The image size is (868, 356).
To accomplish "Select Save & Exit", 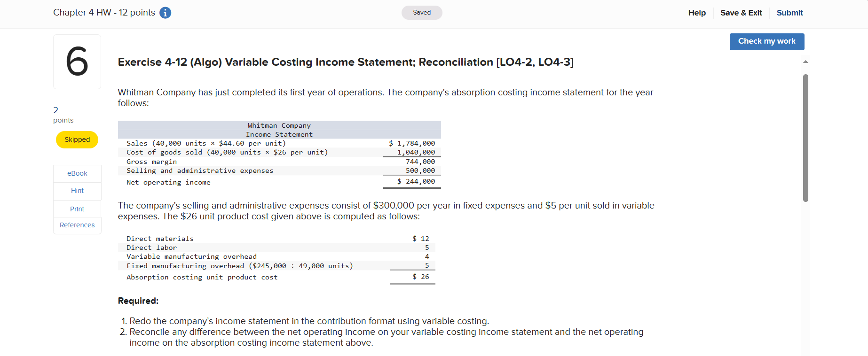I will pos(741,13).
